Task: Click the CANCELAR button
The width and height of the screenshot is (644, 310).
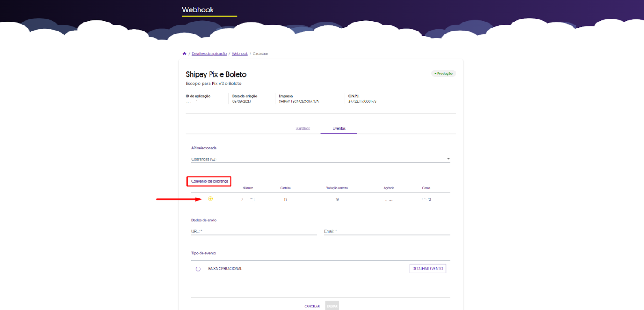Action: click(312, 306)
